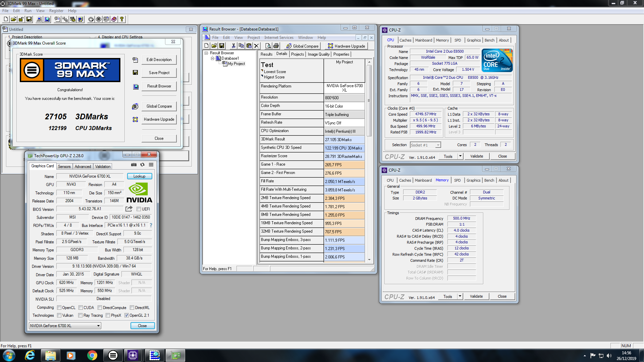Click the Result Browser details vertical scrollbar
644x362 pixels.
pyautogui.click(x=369, y=101)
